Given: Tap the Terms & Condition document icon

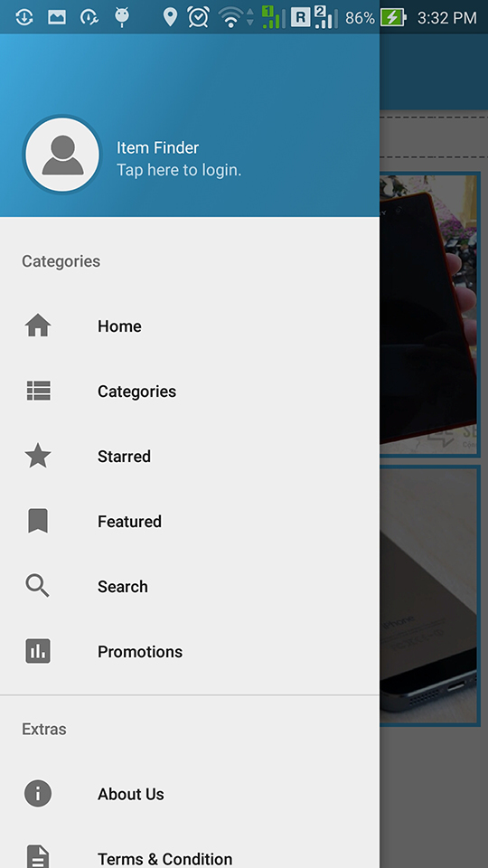Looking at the screenshot, I should [38, 857].
